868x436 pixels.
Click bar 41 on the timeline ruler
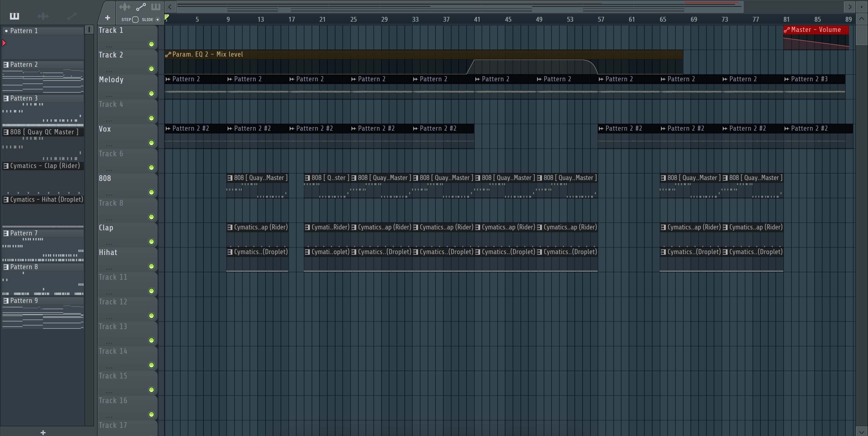[x=477, y=20]
